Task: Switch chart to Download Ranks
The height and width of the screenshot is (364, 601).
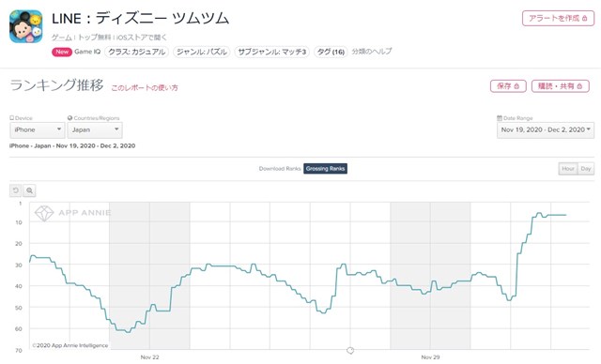Action: [x=280, y=169]
